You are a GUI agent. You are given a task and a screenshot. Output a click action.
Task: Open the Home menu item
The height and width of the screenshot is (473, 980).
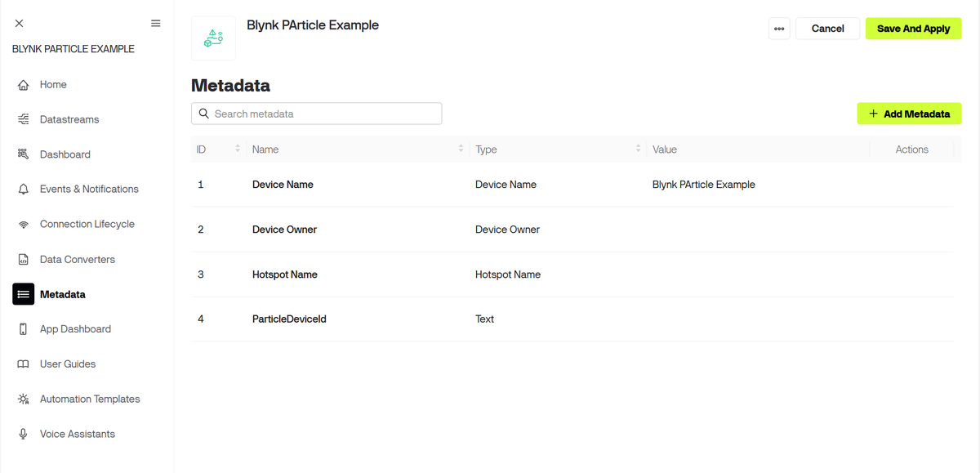(x=53, y=85)
